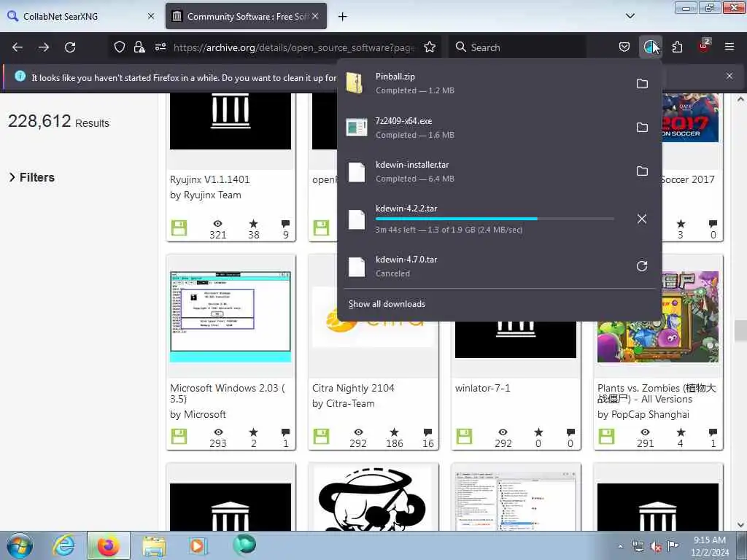Click the floppy icon on winlator-7-1 card
Image resolution: width=747 pixels, height=560 pixels.
[464, 436]
